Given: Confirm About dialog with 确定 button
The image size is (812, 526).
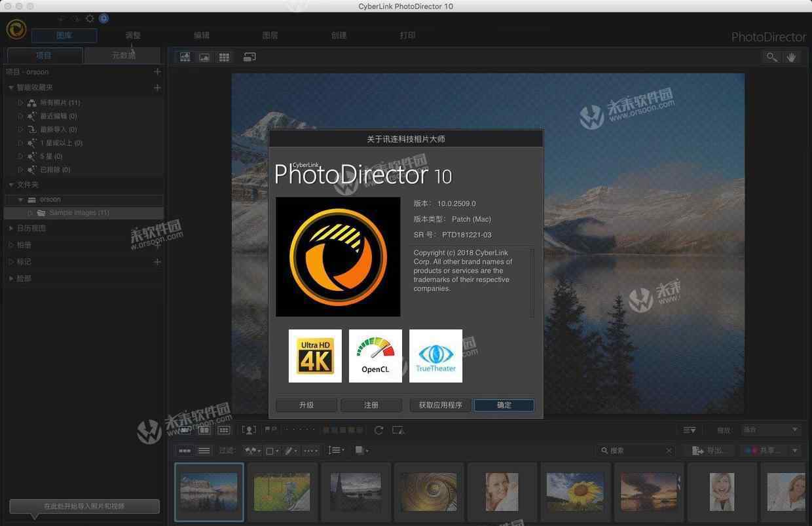Looking at the screenshot, I should tap(504, 405).
